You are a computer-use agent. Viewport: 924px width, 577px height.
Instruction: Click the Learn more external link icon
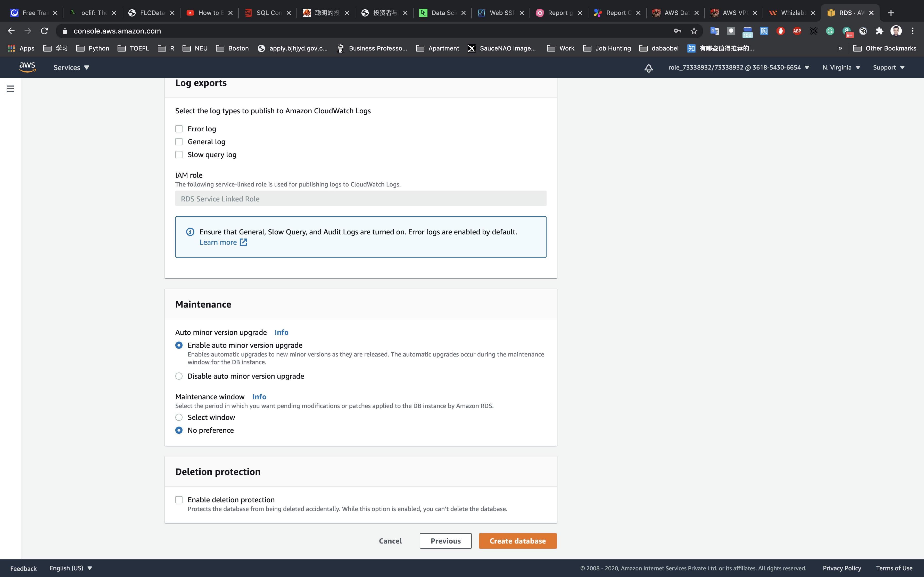tap(243, 242)
